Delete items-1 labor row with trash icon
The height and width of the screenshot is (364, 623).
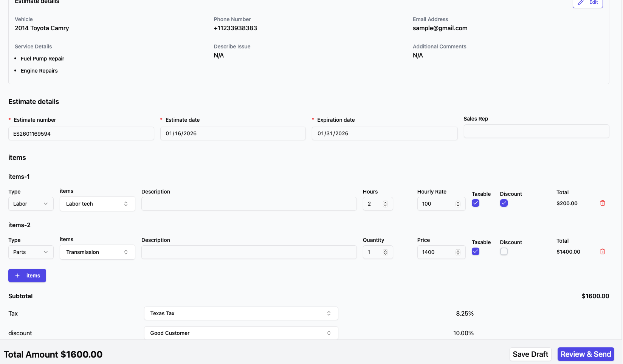603,203
